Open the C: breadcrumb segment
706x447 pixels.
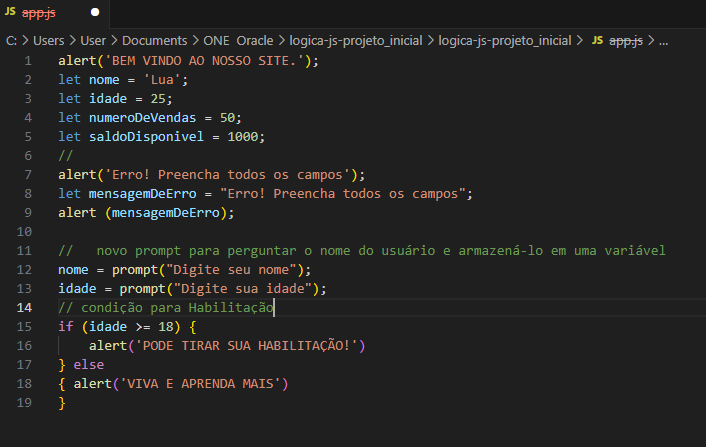11,41
